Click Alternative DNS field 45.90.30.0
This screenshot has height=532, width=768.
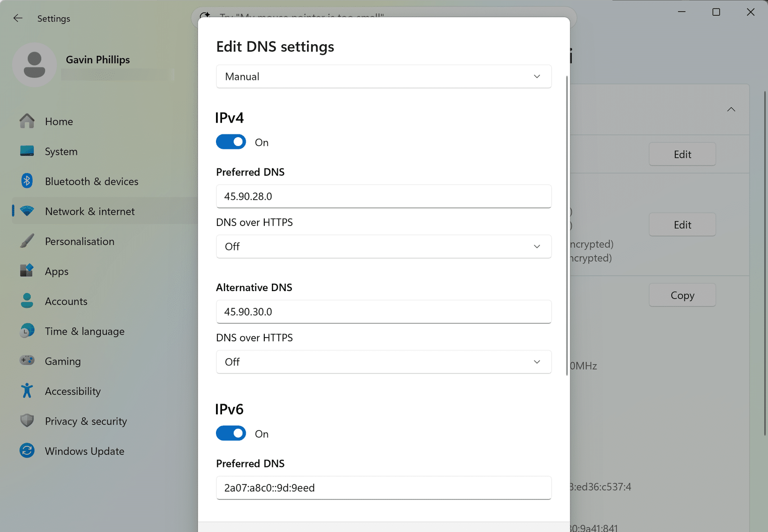click(384, 312)
